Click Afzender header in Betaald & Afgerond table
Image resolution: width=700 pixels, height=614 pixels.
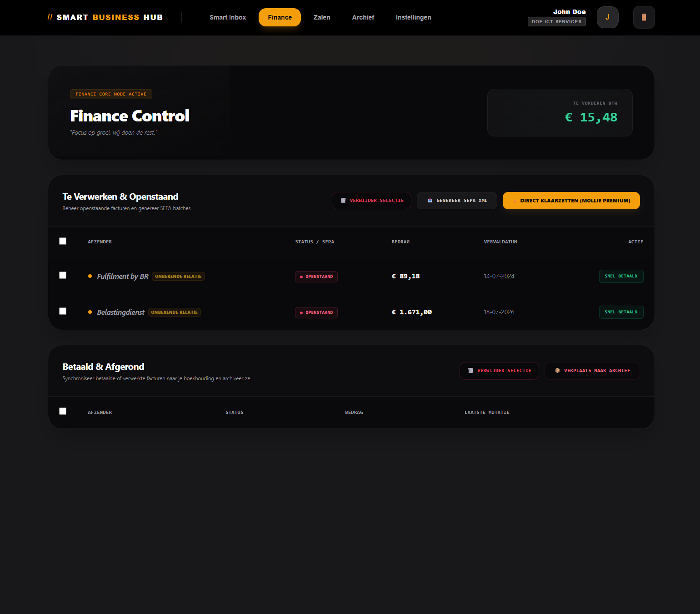click(x=100, y=413)
